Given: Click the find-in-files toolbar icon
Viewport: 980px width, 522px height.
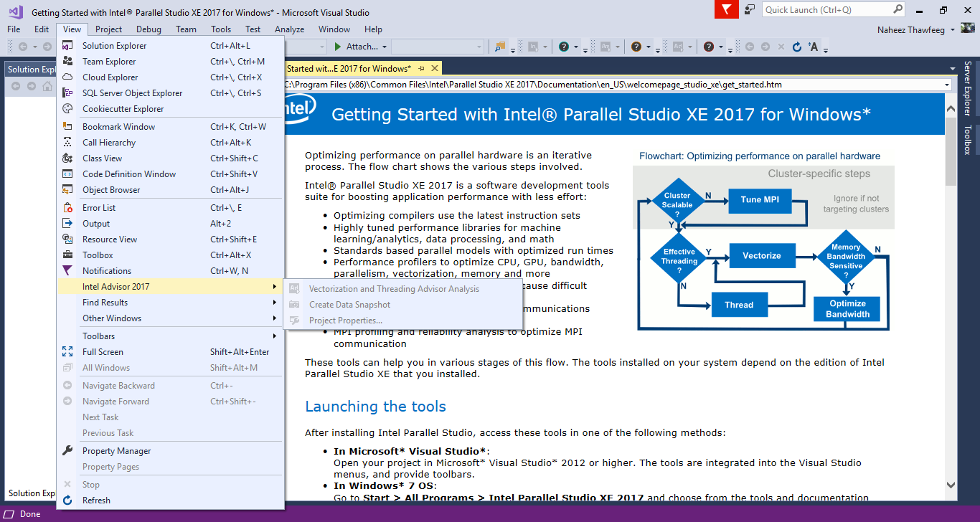Looking at the screenshot, I should click(500, 47).
